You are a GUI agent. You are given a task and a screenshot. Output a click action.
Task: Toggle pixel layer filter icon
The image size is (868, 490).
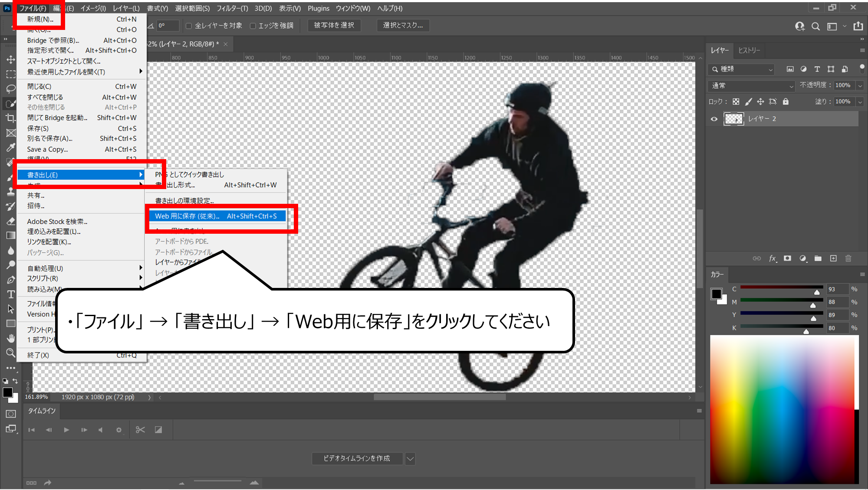click(x=790, y=69)
